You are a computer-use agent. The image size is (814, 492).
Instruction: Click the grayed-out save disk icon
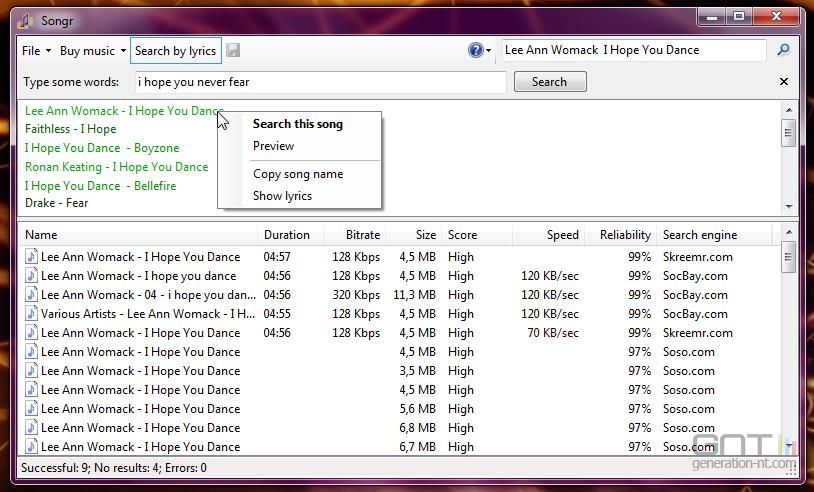(x=233, y=50)
